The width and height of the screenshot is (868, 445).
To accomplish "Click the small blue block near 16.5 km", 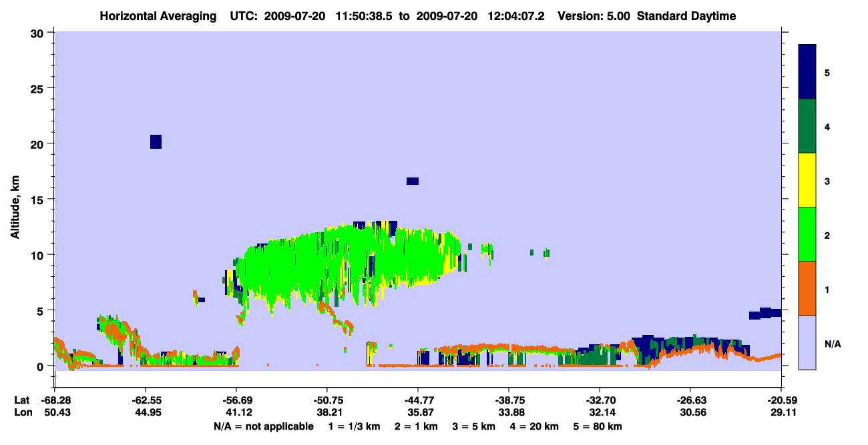I will pyautogui.click(x=413, y=181).
